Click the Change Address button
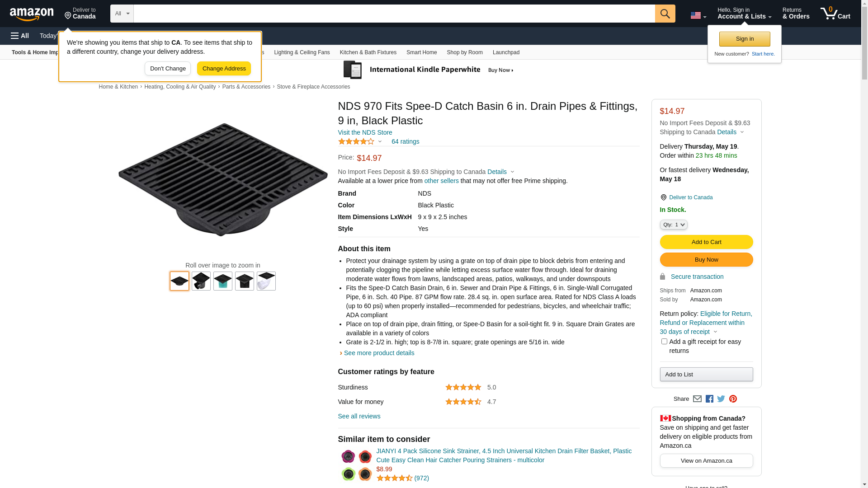The image size is (868, 488). 224,69
